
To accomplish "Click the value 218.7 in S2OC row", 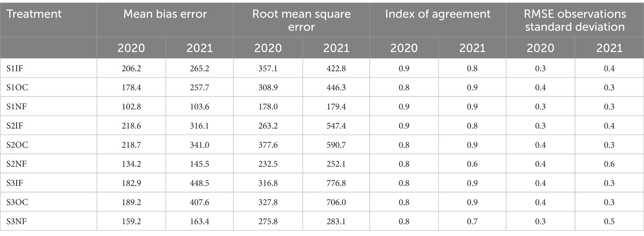I will click(x=131, y=145).
